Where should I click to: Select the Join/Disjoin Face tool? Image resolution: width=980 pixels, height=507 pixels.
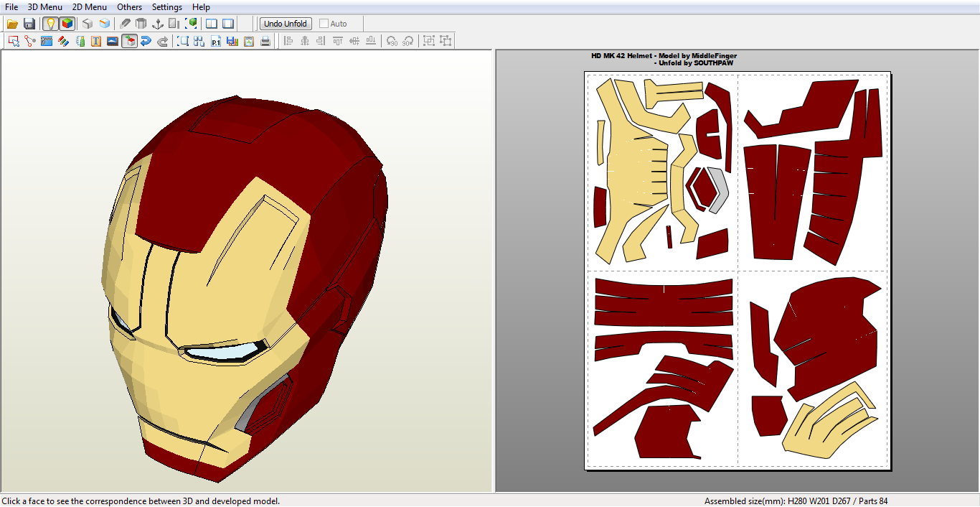pyautogui.click(x=29, y=41)
